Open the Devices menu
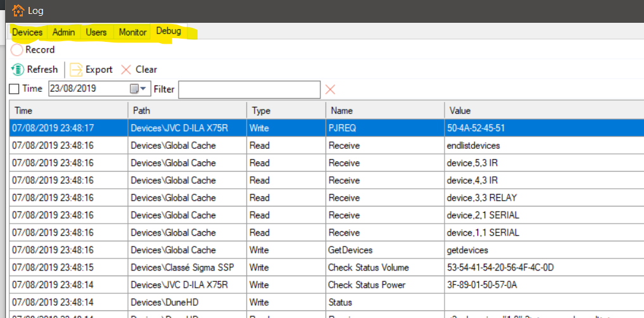 pyautogui.click(x=27, y=32)
